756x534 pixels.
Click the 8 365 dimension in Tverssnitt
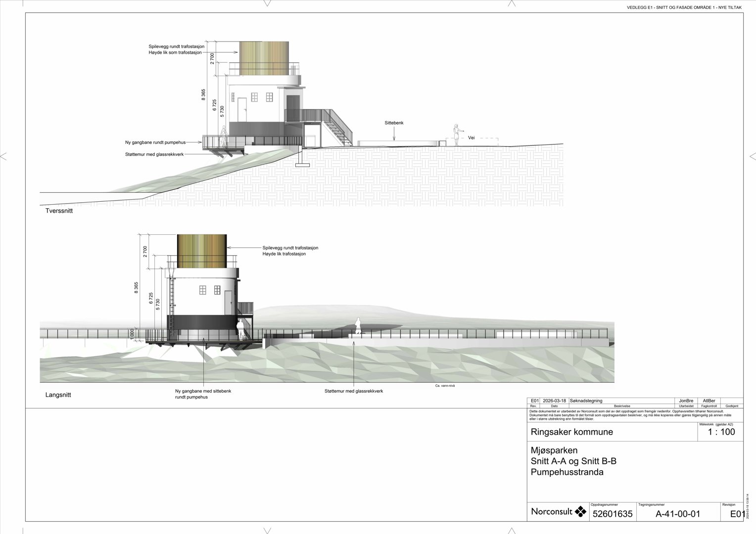203,95
